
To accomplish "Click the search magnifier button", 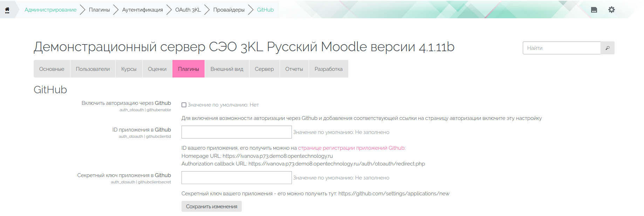I will 608,48.
